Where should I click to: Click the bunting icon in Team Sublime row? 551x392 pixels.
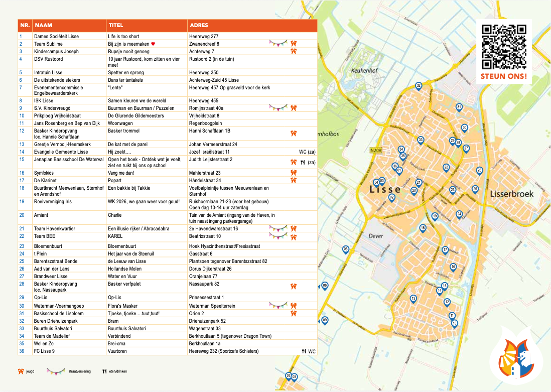pyautogui.click(x=279, y=43)
